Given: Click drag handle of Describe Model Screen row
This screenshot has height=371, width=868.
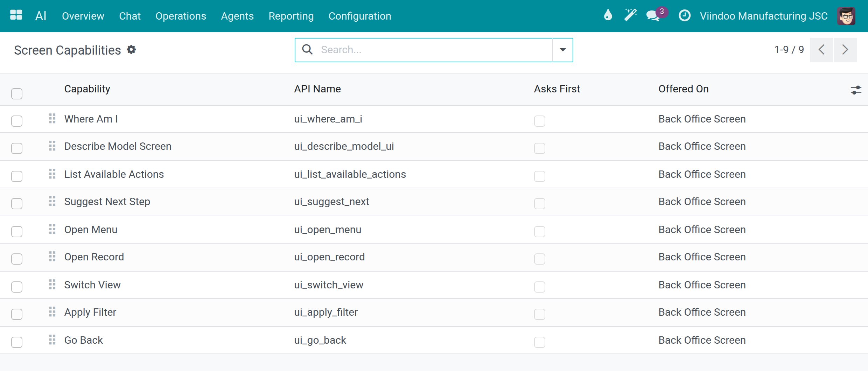Looking at the screenshot, I should pos(52,146).
